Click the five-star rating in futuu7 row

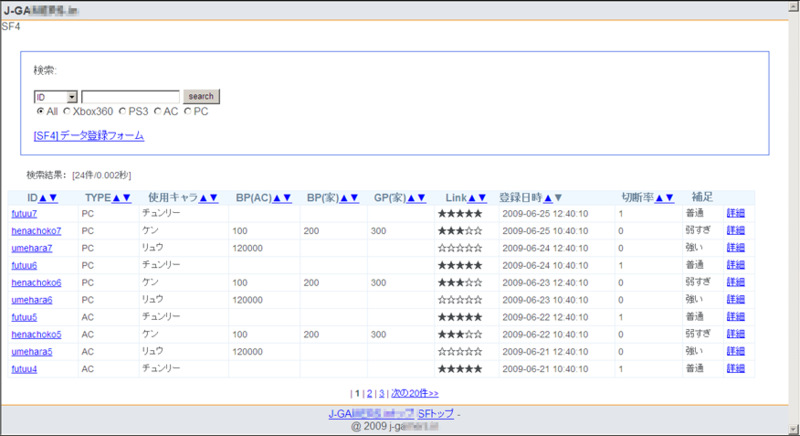[460, 214]
